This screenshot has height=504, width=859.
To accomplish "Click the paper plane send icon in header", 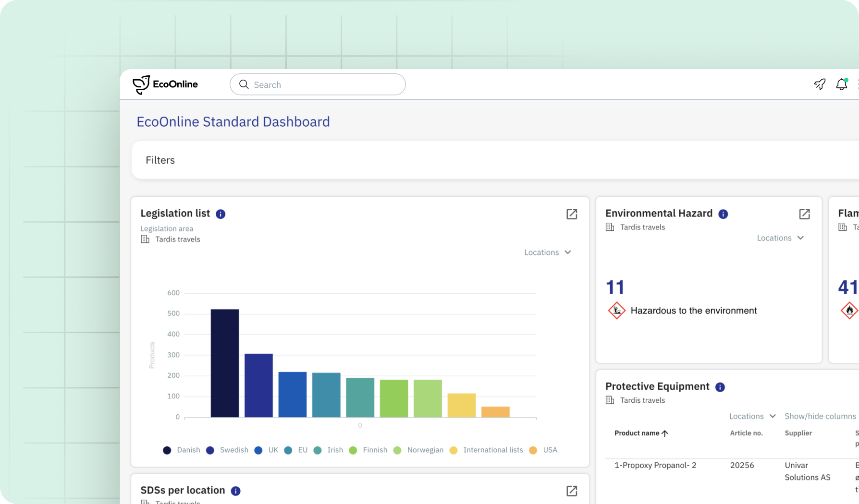I will pyautogui.click(x=819, y=84).
